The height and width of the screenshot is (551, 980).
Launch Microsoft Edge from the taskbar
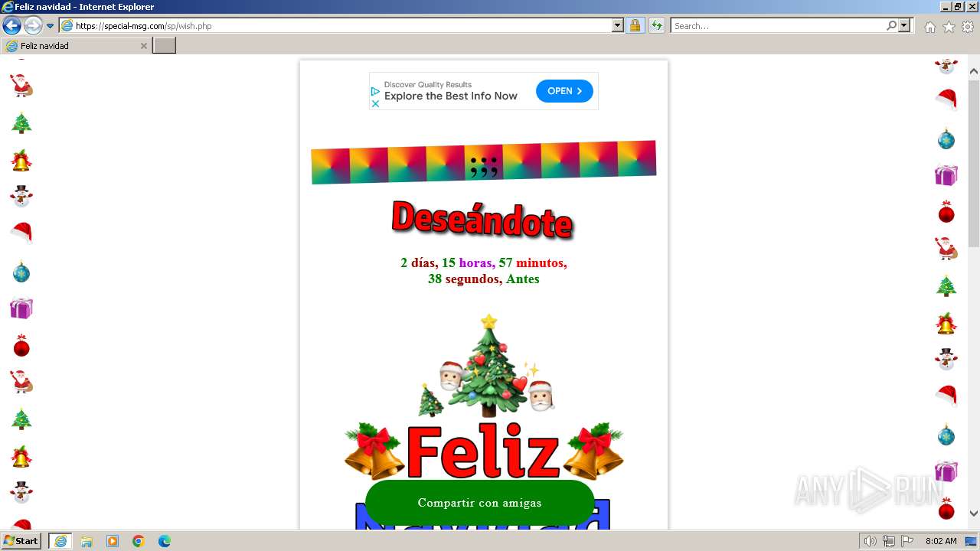pyautogui.click(x=165, y=541)
